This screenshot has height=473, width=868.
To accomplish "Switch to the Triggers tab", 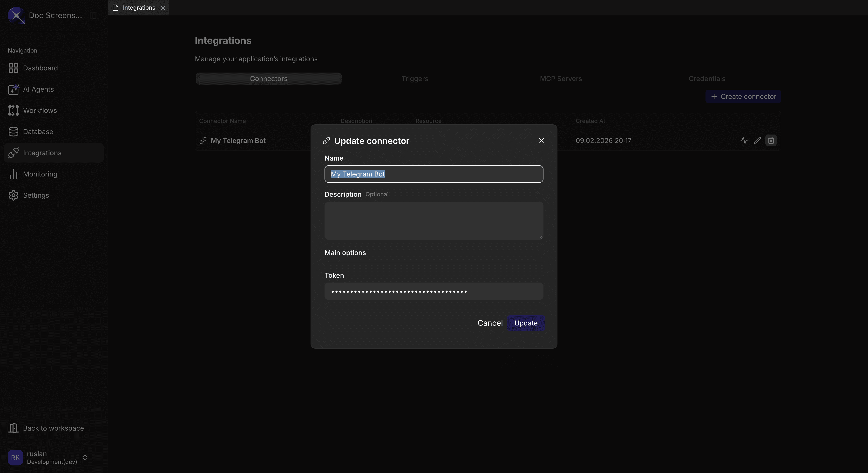I will click(415, 79).
